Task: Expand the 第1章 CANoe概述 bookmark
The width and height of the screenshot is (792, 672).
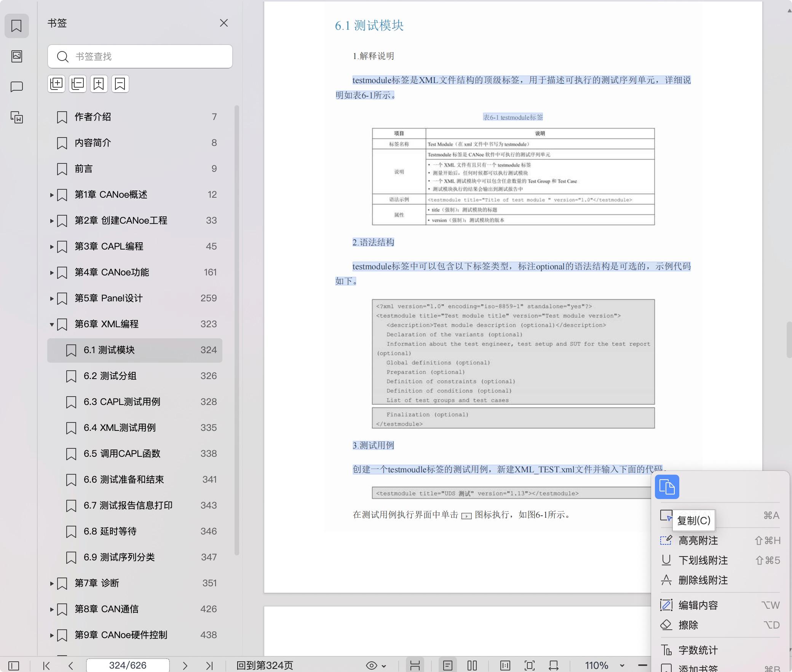Action: tap(52, 195)
